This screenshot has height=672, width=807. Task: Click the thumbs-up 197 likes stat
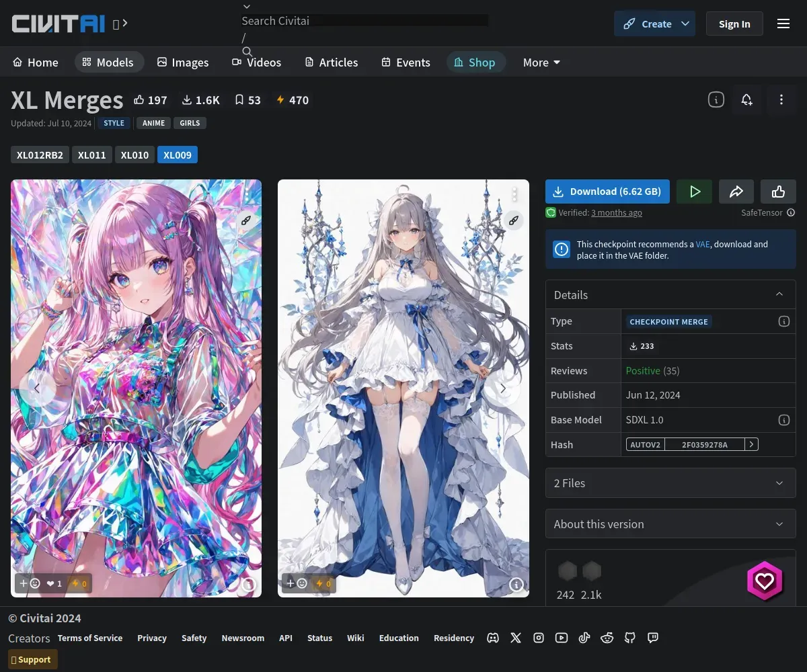click(150, 100)
